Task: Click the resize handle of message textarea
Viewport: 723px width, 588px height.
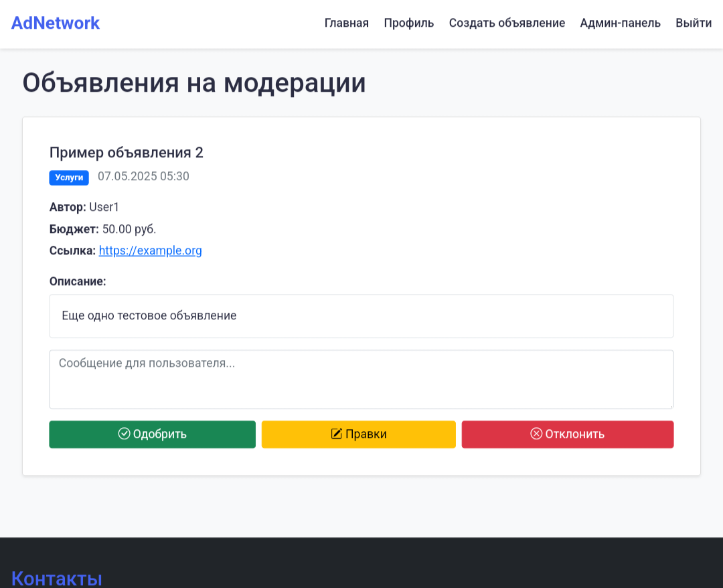Action: 670,405
